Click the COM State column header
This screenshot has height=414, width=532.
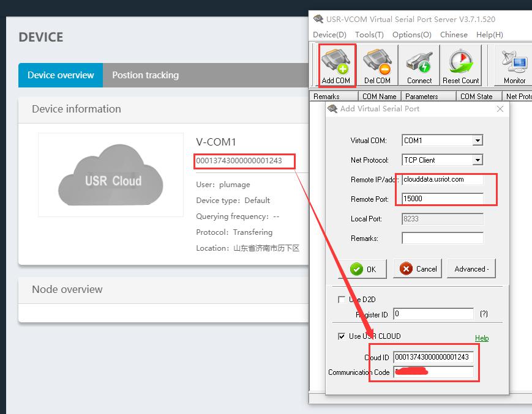[479, 97]
